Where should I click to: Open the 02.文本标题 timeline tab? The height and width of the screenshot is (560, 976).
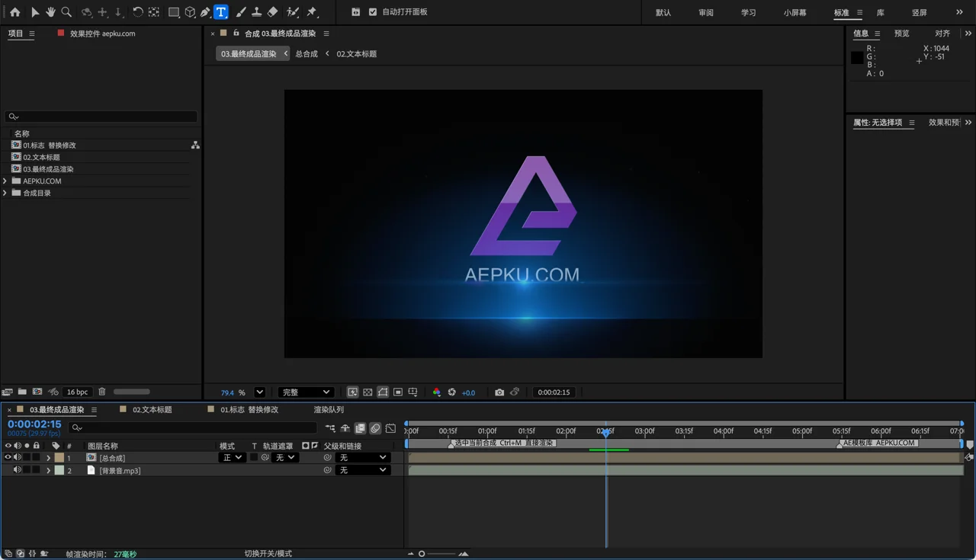[152, 410]
